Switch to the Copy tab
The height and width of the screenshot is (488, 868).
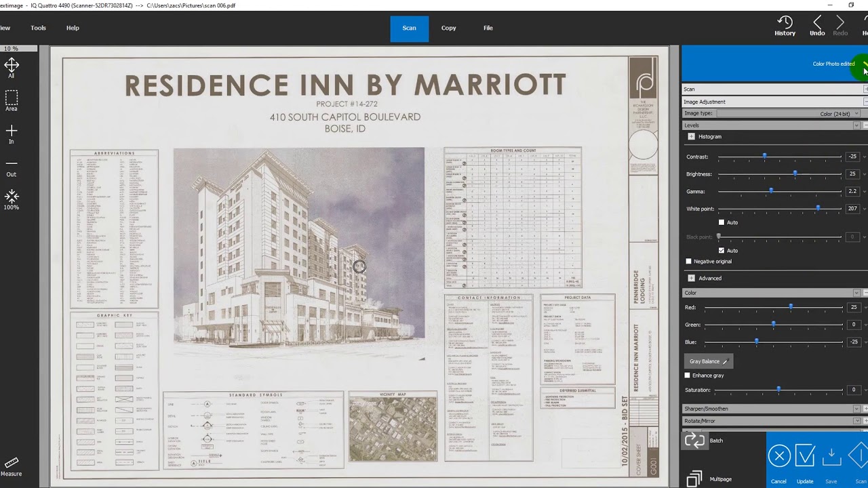coord(449,28)
